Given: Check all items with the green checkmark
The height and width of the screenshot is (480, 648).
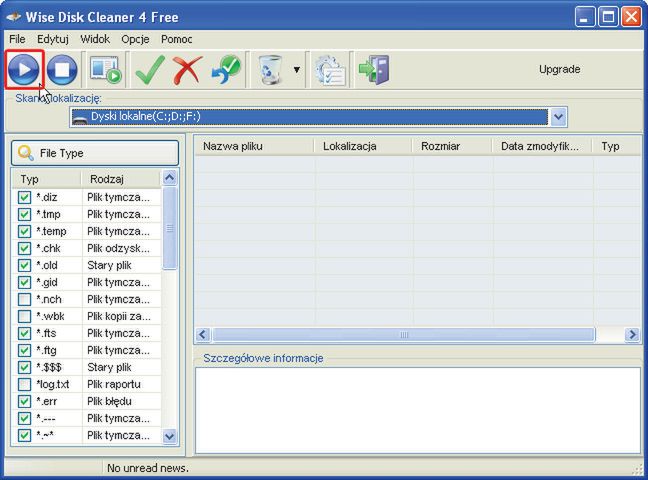Looking at the screenshot, I should 150,69.
